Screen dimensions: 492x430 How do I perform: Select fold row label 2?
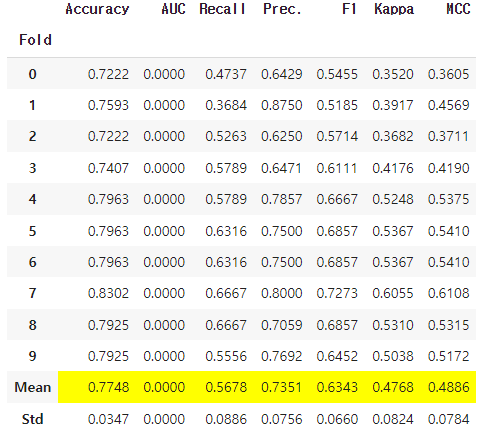point(32,136)
